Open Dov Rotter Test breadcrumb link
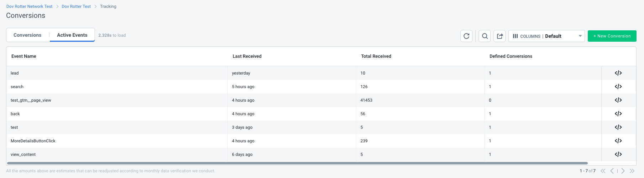Viewport: 644px width, 178px height. 76,6
